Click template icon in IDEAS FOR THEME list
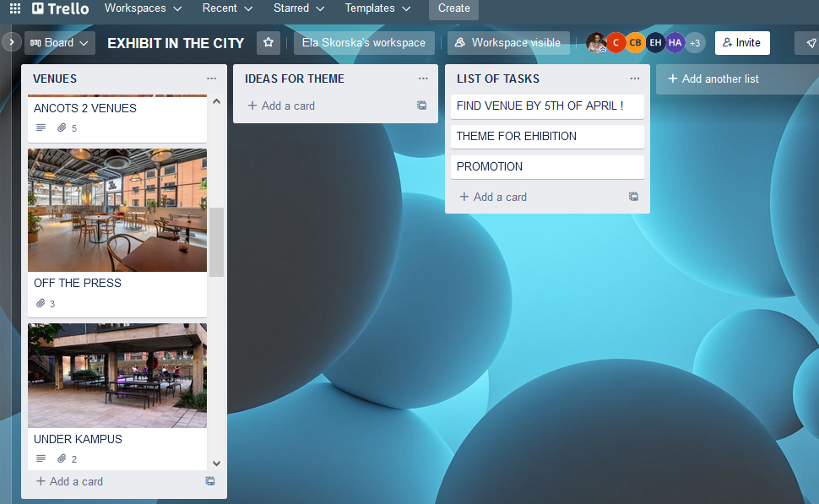Screen dimensions: 819x504 [x=421, y=106]
